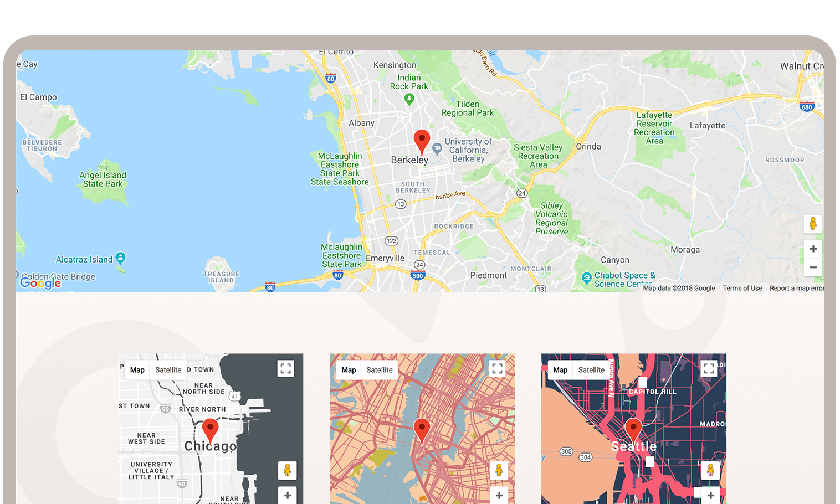
Task: Open Street View pegman on Seattle map
Action: pos(710,470)
